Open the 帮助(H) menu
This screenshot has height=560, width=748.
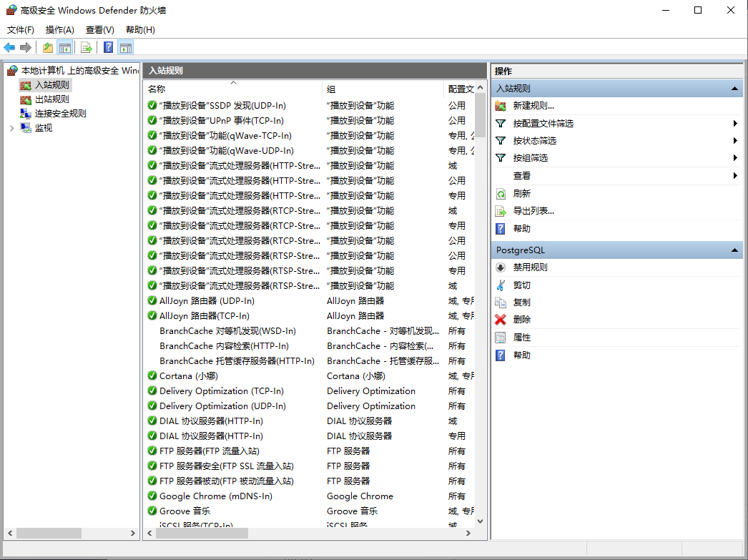(140, 30)
